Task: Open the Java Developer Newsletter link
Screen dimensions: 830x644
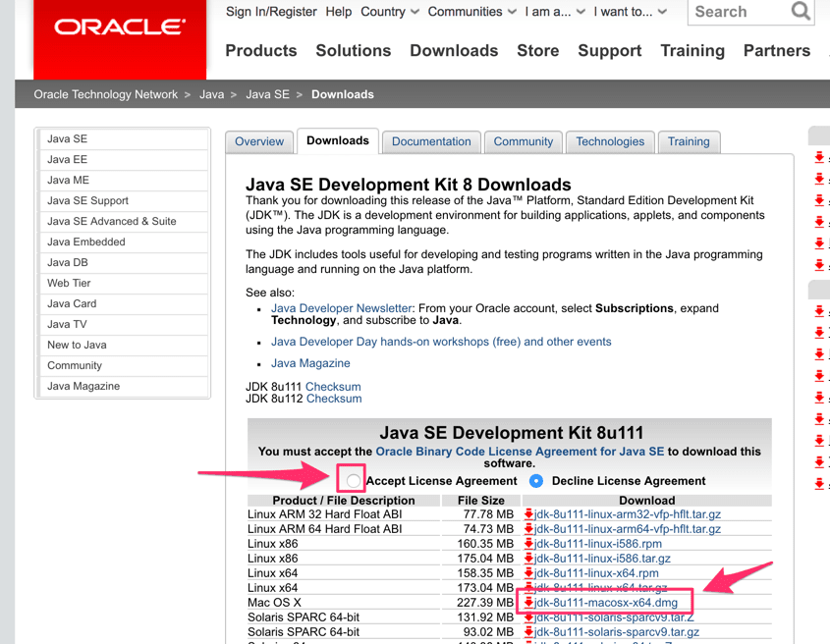Action: (342, 308)
